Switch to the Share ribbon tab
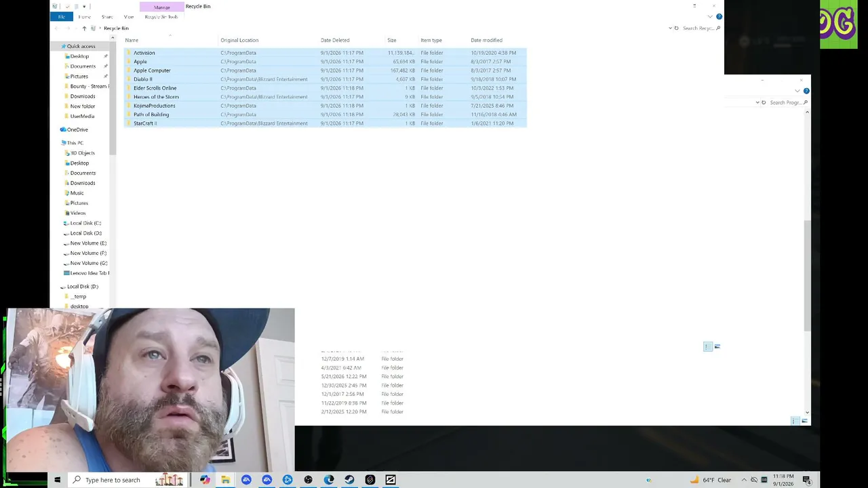868x488 pixels. [x=107, y=17]
